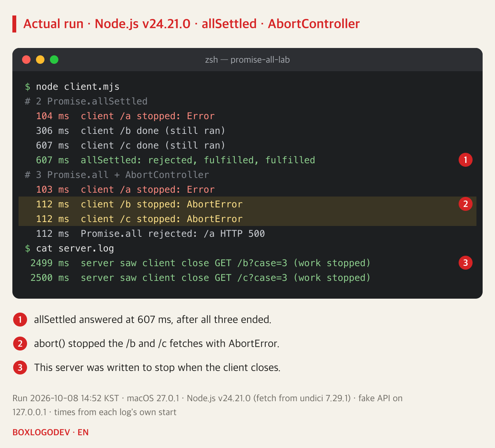
Task: Close the promise-all-lab terminal window (red button)
Action: pos(26,60)
